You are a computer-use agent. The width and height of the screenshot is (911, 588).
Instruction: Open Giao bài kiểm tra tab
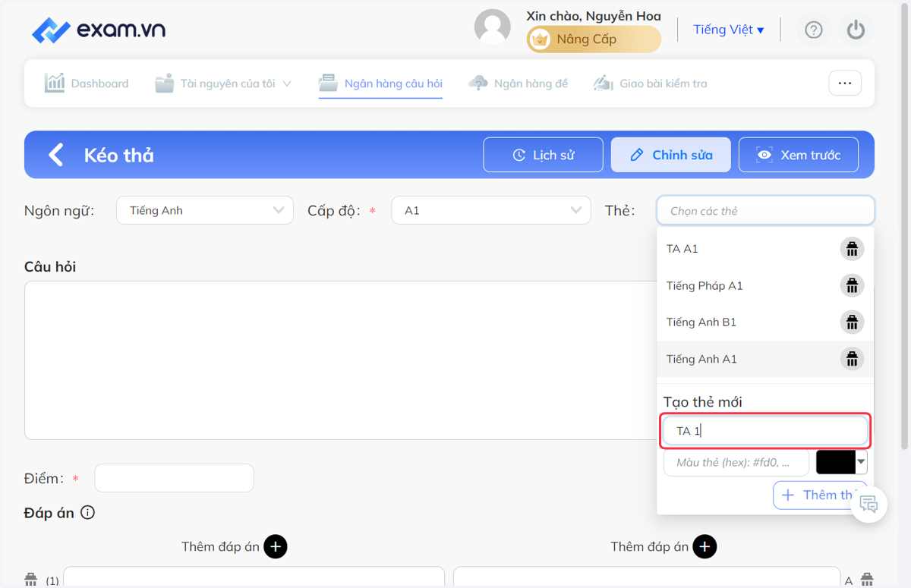(x=650, y=83)
